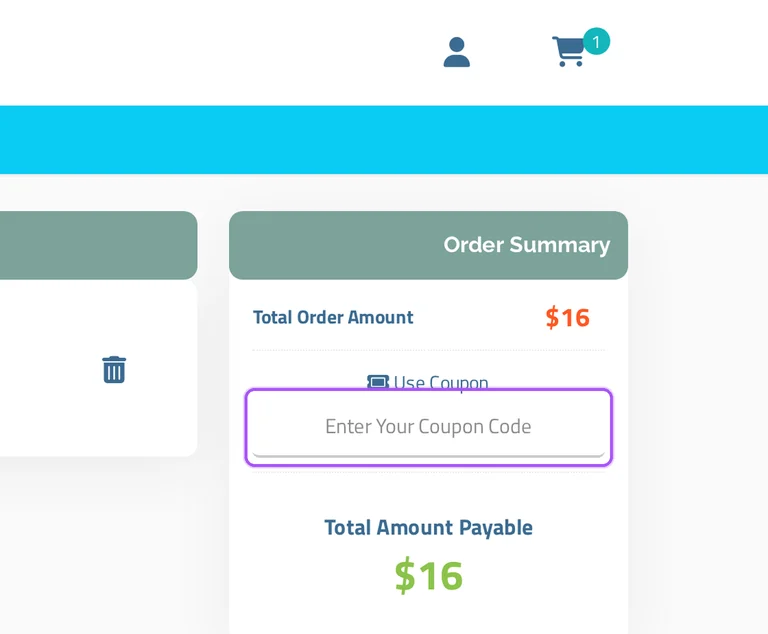This screenshot has width=768, height=634.
Task: Open the user account profile icon
Action: [456, 52]
